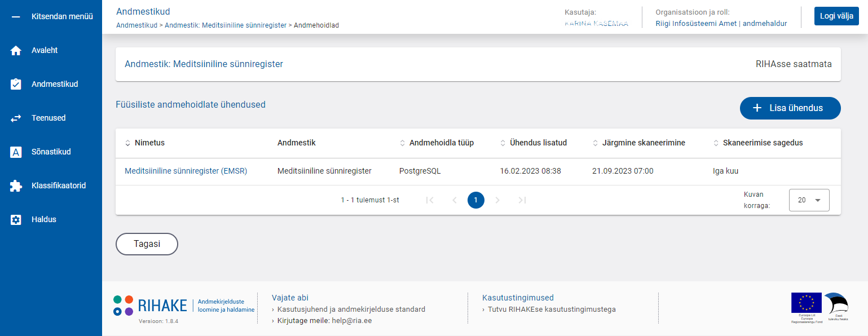Open Meditsiiniline sünniregister (EMSR) row link

pyautogui.click(x=186, y=171)
